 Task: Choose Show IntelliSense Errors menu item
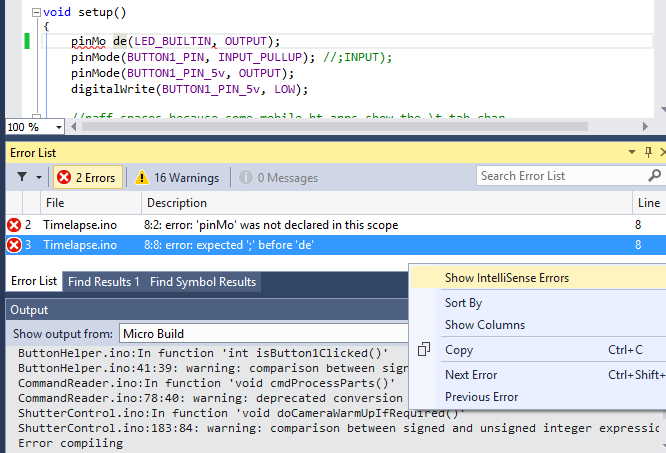point(538,278)
